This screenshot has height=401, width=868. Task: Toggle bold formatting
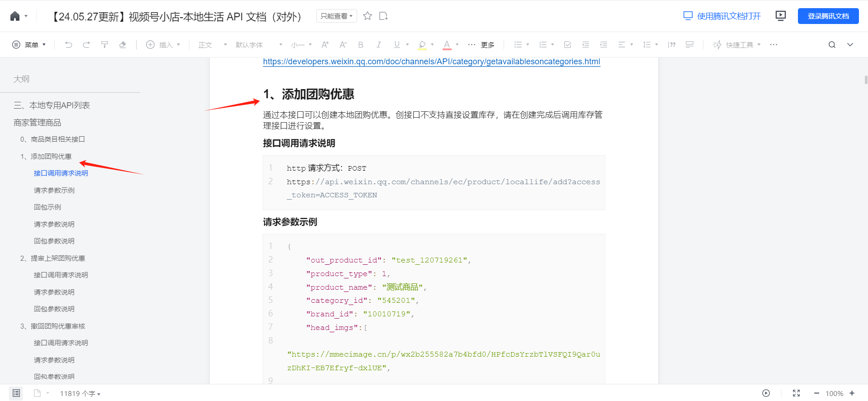pos(361,45)
